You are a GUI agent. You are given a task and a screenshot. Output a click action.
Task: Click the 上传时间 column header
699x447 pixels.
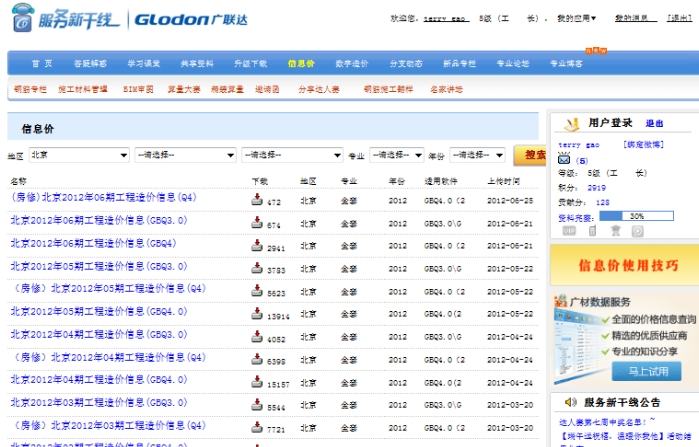504,181
